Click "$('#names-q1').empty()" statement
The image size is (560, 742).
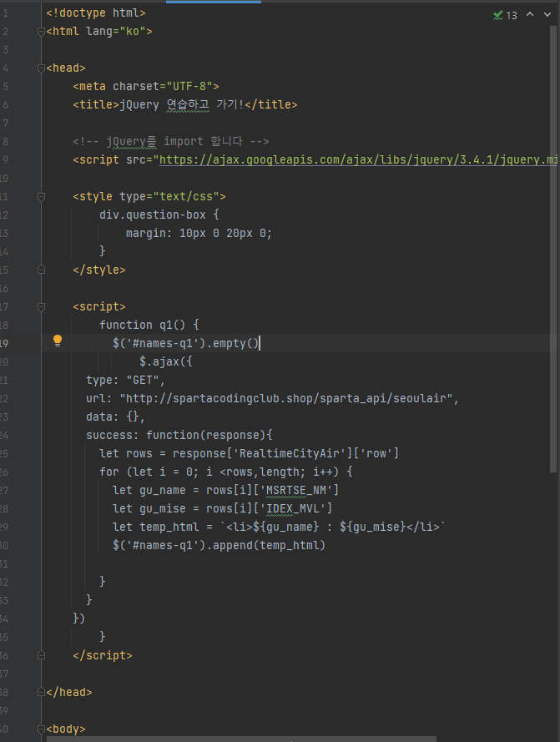[x=185, y=344]
